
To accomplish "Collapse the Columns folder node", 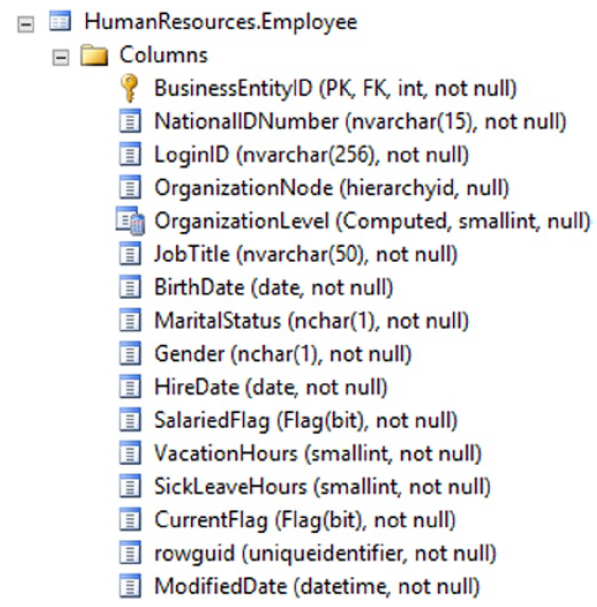I will tap(60, 58).
